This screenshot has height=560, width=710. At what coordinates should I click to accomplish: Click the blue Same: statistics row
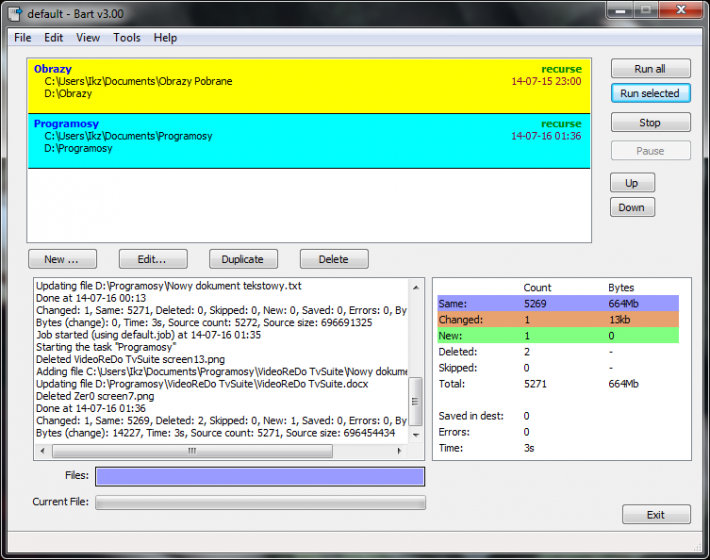558,304
